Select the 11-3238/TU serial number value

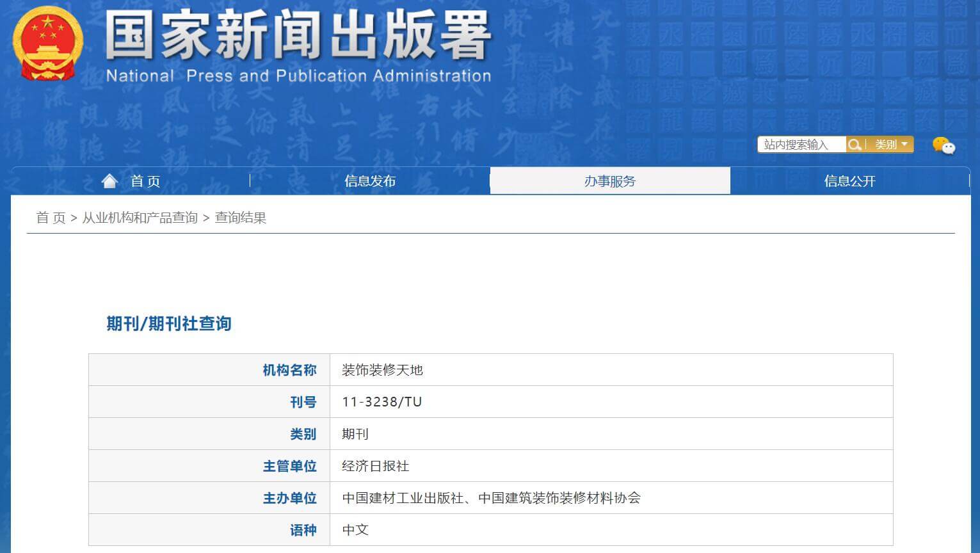click(x=382, y=402)
